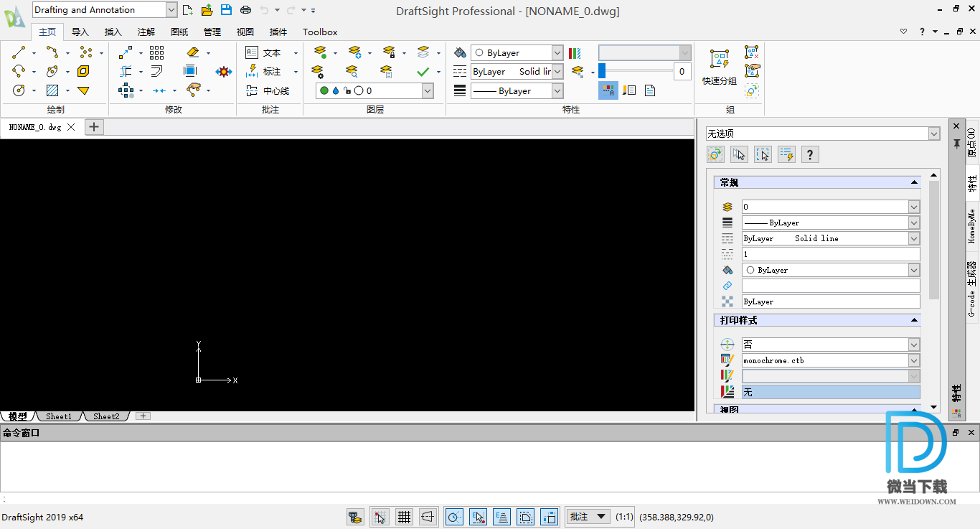Click the Quick Group (快速分组) icon
This screenshot has width=980, height=529.
720,67
